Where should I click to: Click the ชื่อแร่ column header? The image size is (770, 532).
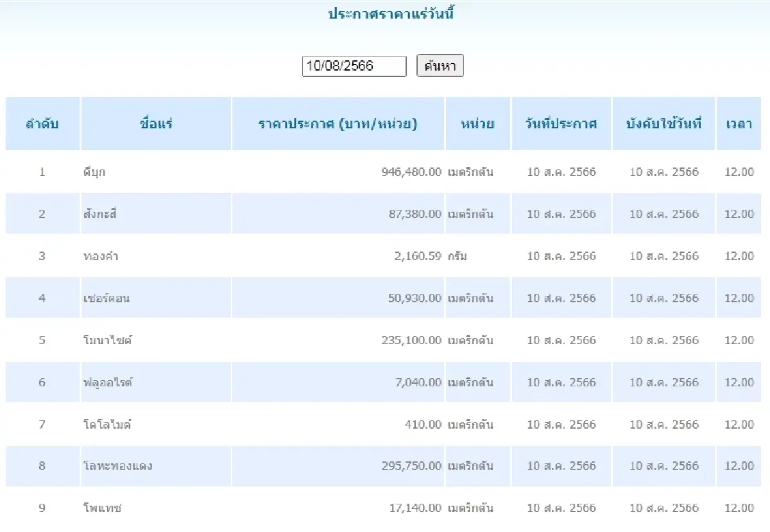(x=157, y=124)
